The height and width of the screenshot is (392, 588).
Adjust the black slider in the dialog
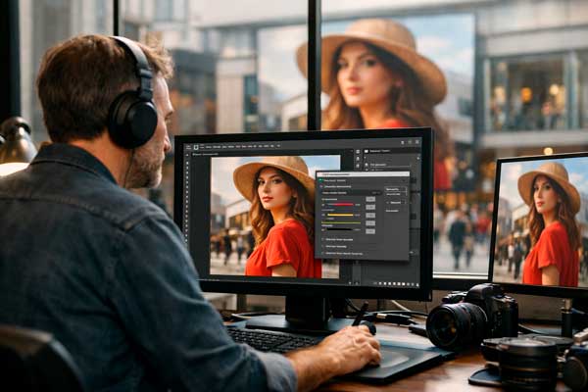[x=340, y=229]
